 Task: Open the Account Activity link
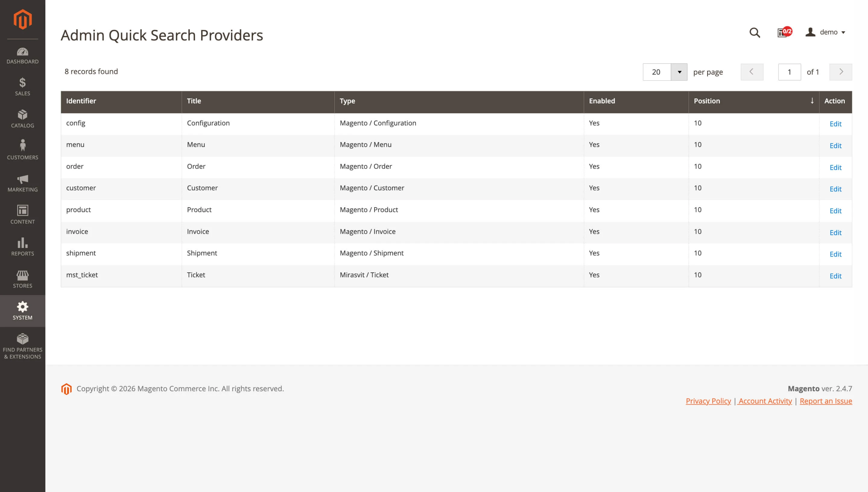pyautogui.click(x=765, y=401)
